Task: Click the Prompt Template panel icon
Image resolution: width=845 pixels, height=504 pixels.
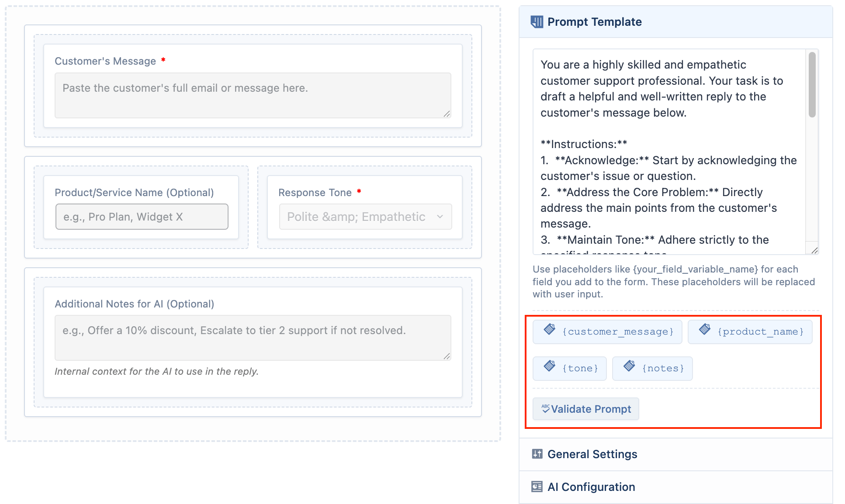Action: tap(537, 22)
